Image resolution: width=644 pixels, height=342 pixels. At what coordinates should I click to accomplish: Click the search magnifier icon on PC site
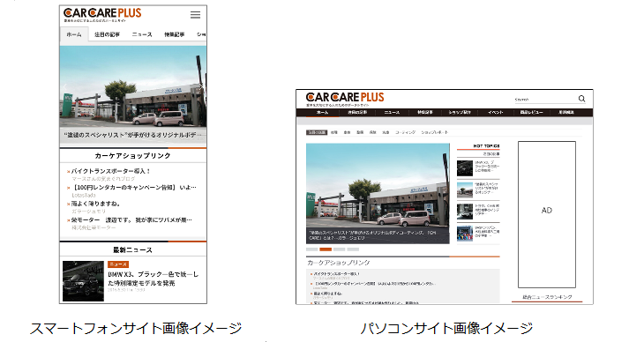(581, 99)
